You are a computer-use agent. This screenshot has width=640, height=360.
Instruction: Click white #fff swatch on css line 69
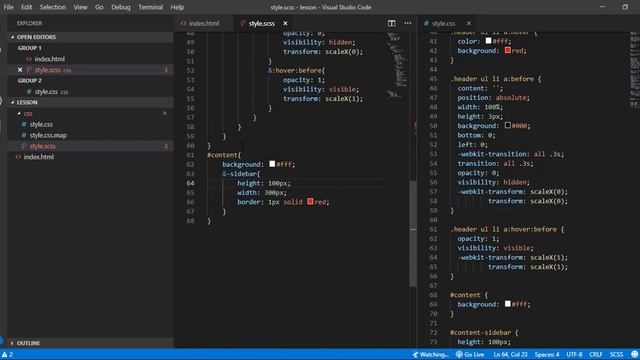pyautogui.click(x=507, y=304)
